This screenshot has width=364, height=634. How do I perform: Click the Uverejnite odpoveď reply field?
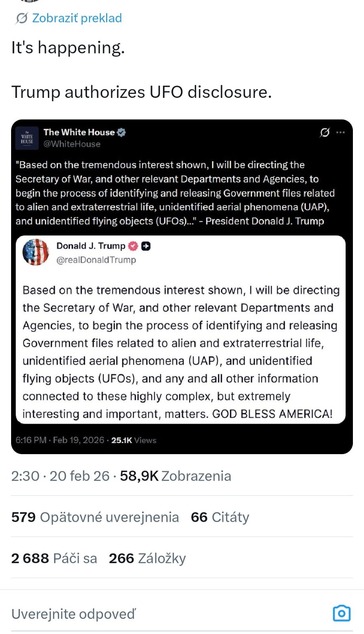pos(158,614)
